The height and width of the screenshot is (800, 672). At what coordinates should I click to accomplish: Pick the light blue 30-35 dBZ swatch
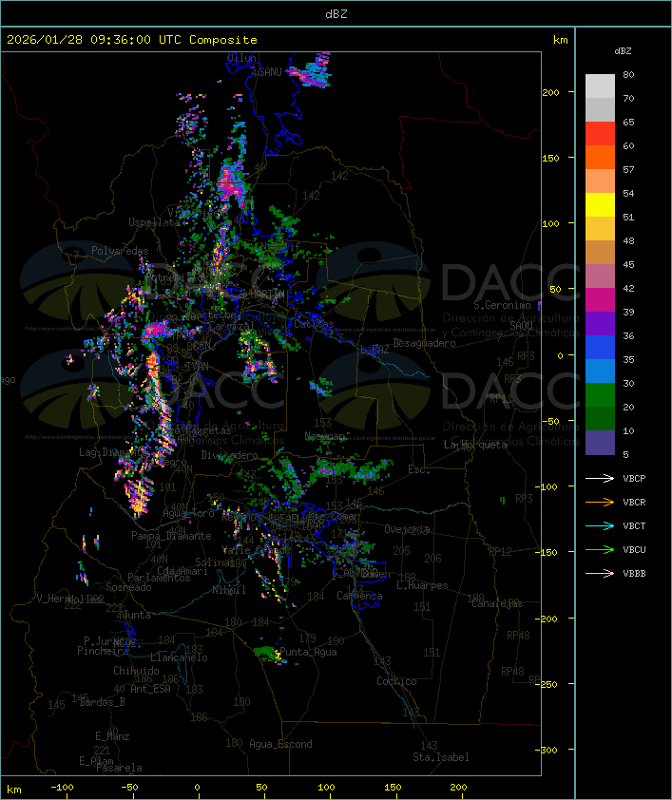coord(600,371)
